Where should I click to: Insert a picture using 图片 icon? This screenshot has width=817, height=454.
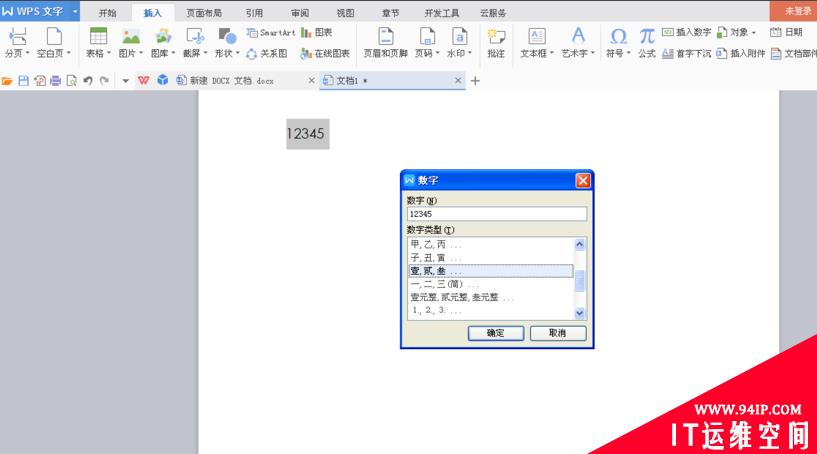pyautogui.click(x=131, y=36)
